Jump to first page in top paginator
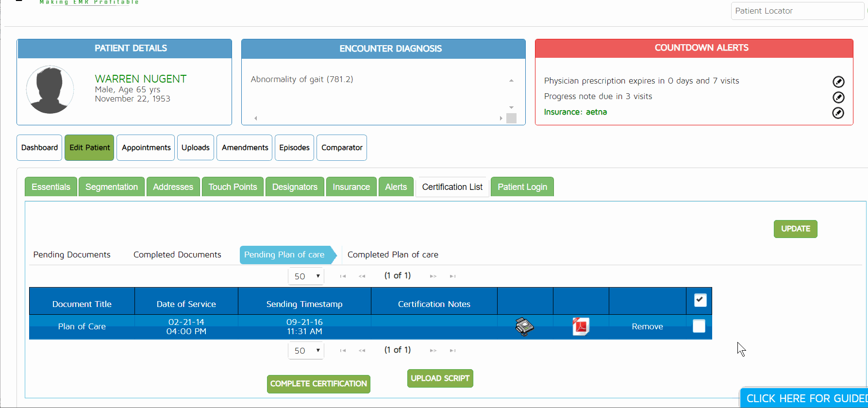The image size is (868, 408). tap(343, 276)
